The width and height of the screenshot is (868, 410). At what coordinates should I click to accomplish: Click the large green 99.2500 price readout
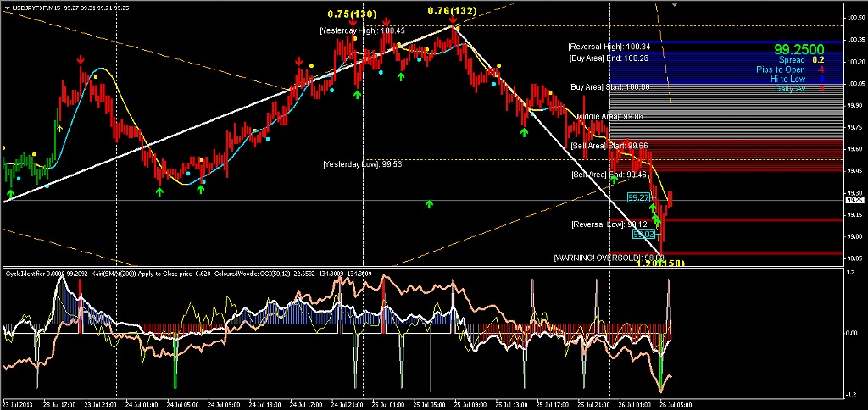pyautogui.click(x=798, y=49)
